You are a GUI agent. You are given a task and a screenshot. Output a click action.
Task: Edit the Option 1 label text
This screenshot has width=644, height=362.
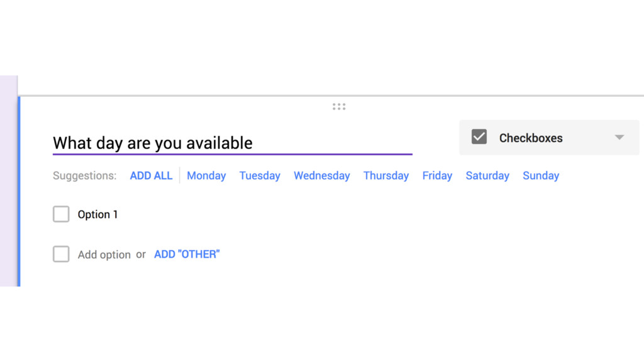[x=97, y=214]
